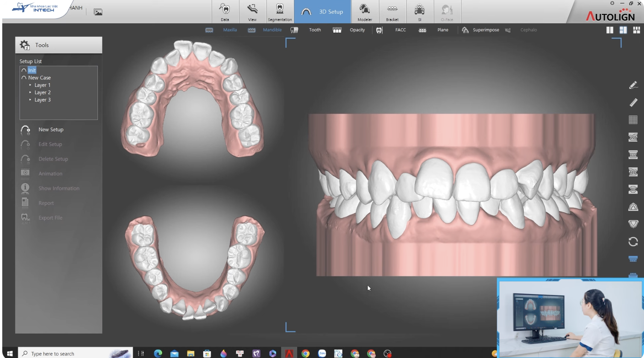Switch to upper arch occlusal view icon
Viewport: 644px width, 358px height.
point(633,207)
